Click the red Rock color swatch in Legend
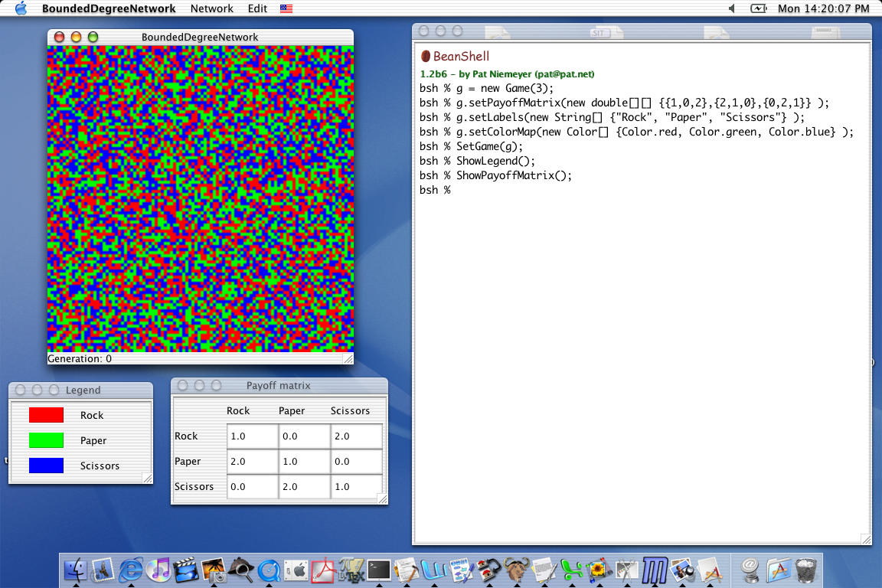882x588 pixels. [x=46, y=415]
